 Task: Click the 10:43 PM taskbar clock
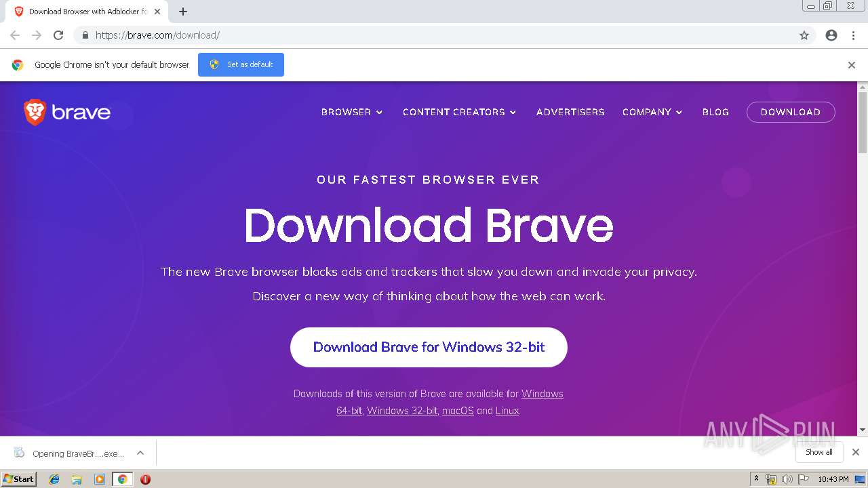click(833, 479)
